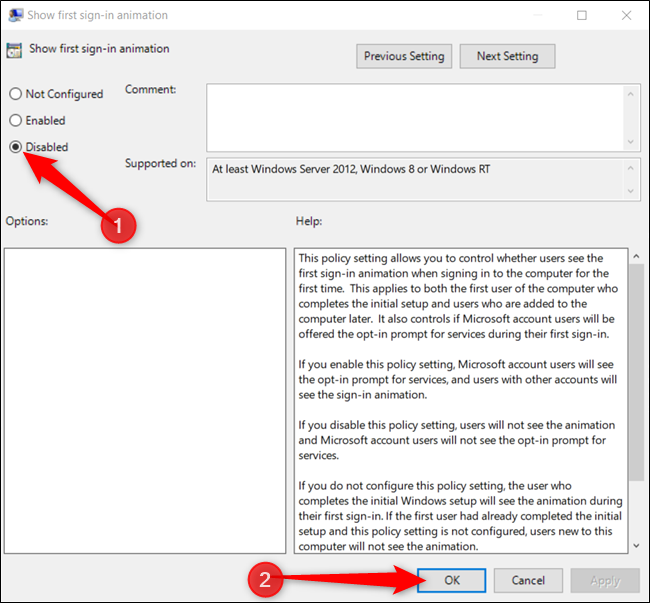
Task: Select the Disabled radio button
Action: tap(39, 147)
